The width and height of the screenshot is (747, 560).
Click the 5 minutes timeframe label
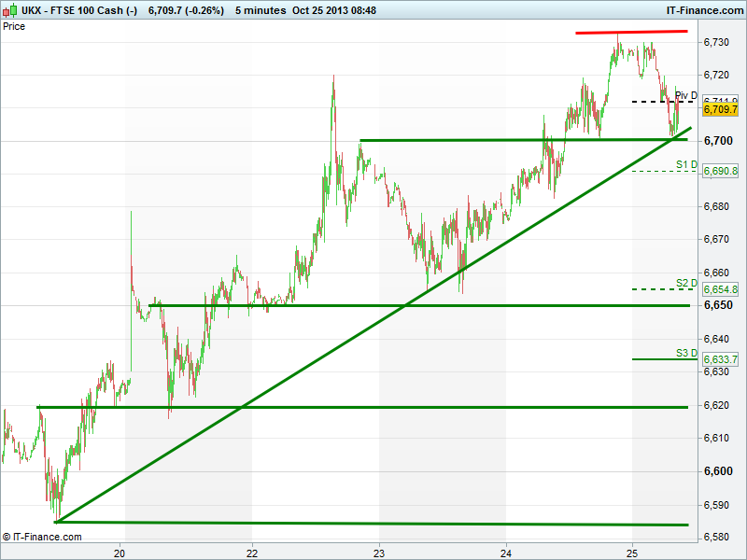261,10
